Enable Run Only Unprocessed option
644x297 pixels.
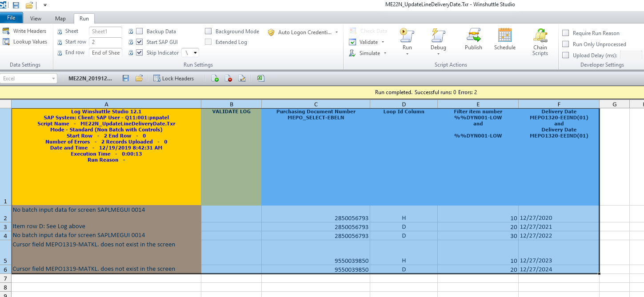pos(566,44)
